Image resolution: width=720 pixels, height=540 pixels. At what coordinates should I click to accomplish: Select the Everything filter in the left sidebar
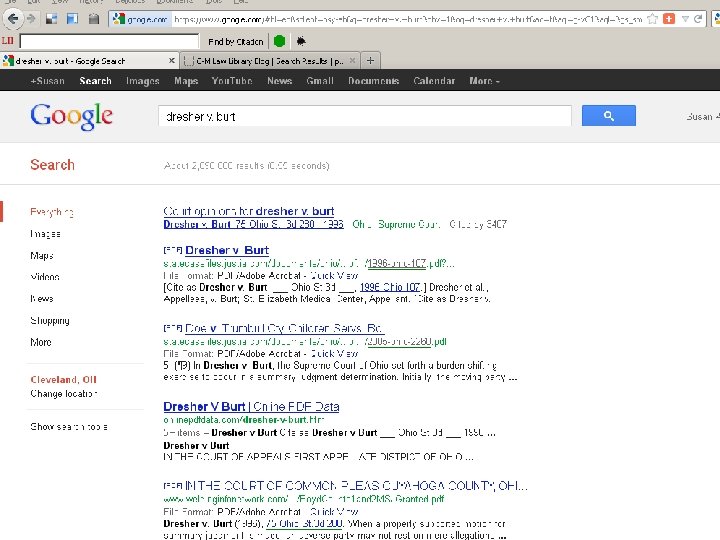(x=51, y=212)
